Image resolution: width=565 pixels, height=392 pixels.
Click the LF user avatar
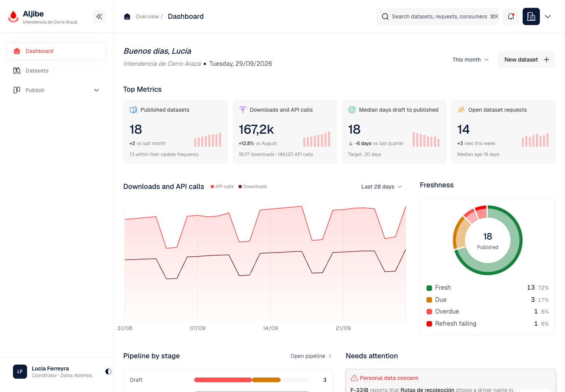pos(20,372)
